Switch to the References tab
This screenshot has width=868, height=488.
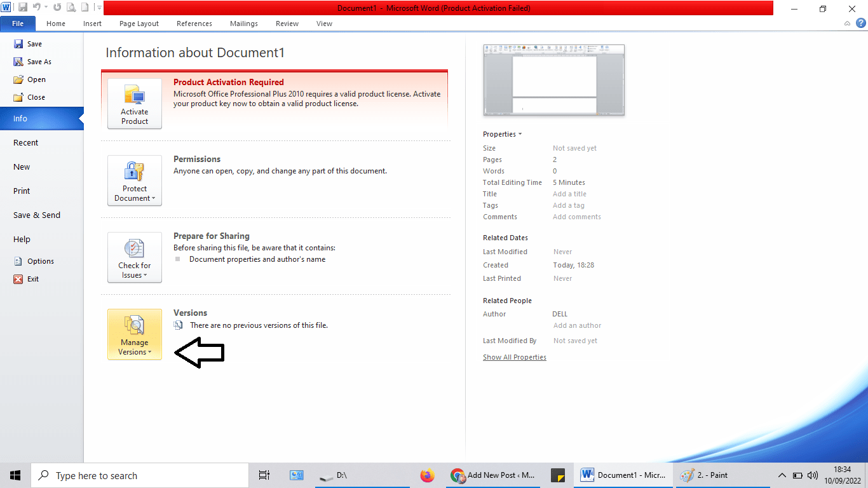pos(194,24)
